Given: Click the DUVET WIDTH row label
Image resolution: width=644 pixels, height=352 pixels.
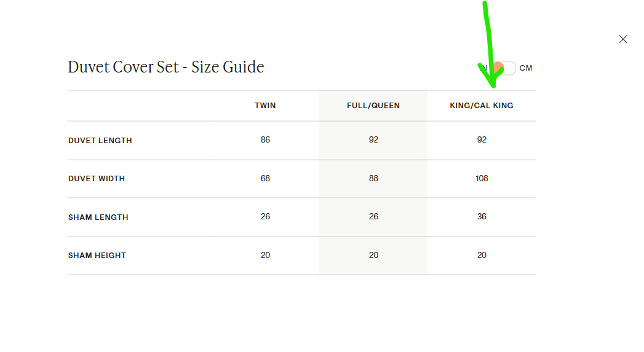Looking at the screenshot, I should pyautogui.click(x=97, y=179).
